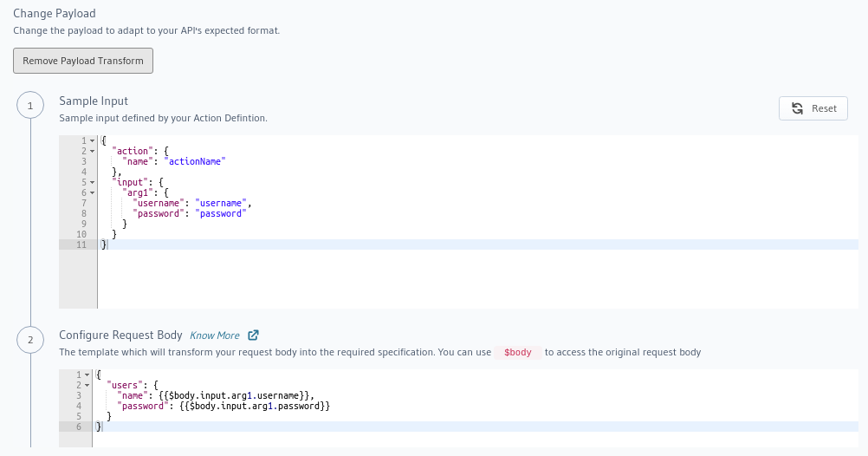The height and width of the screenshot is (456, 868).
Task: Collapse the "arg1" block in Sample Input
Action: (x=92, y=192)
